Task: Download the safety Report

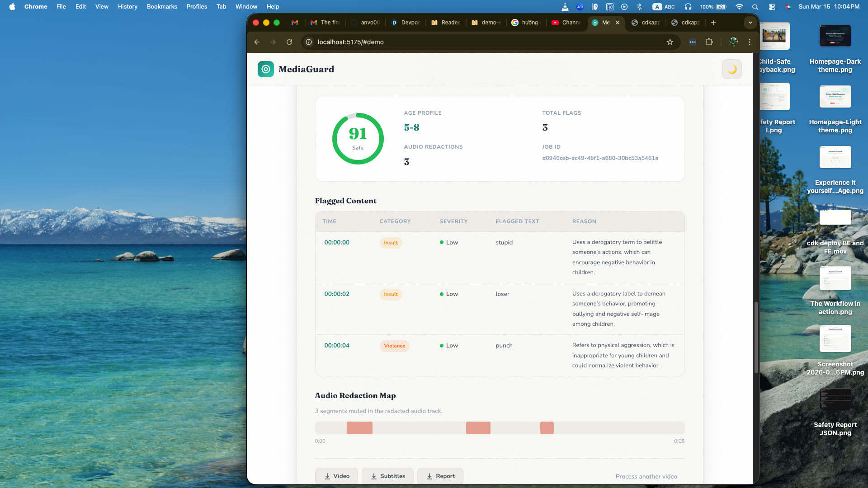Action: tap(440, 476)
